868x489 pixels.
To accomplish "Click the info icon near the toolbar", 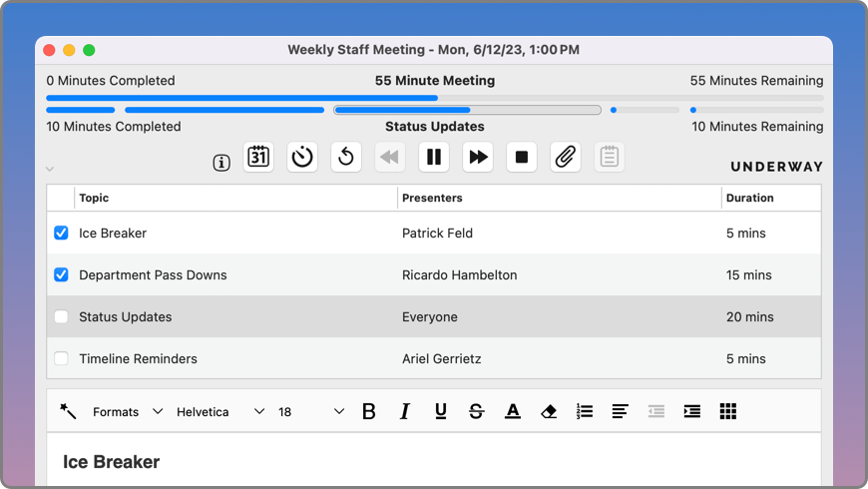I will 221,163.
